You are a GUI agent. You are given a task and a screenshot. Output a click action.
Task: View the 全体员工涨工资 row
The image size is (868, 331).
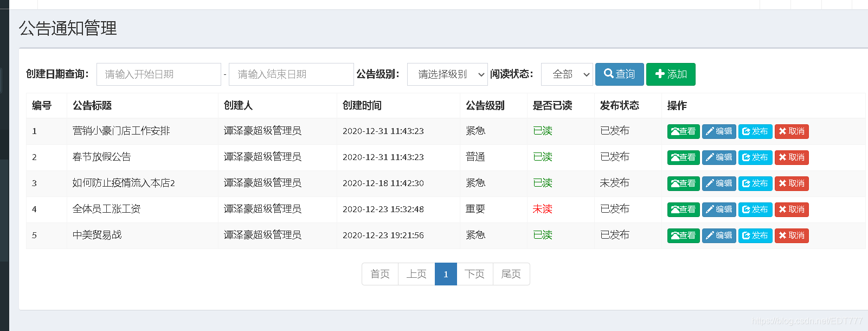[x=683, y=209]
